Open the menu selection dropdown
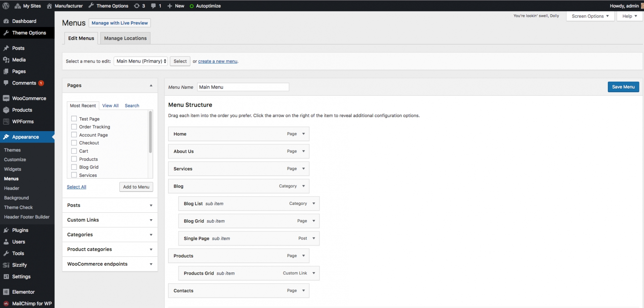 141,61
